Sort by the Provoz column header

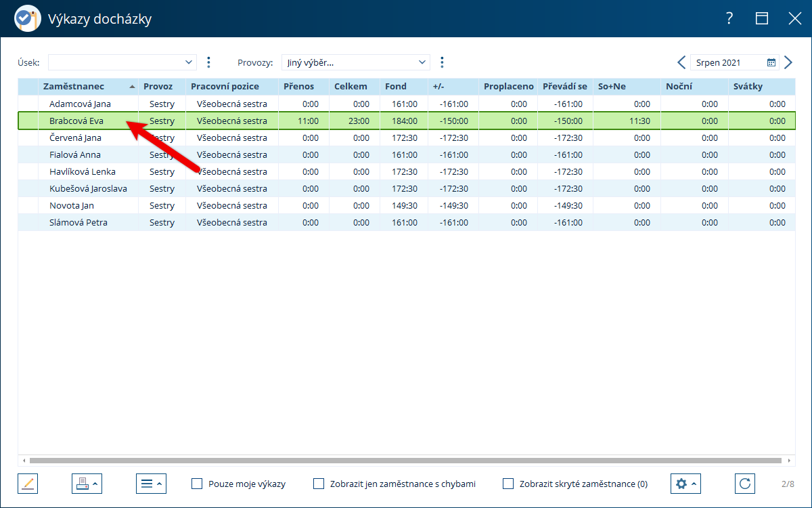[162, 87]
